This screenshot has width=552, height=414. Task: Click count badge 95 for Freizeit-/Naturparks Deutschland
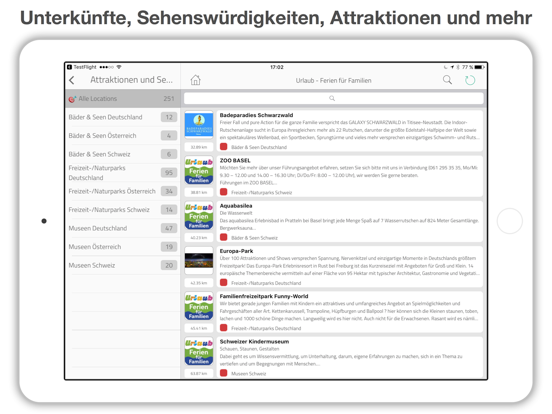[x=169, y=172]
